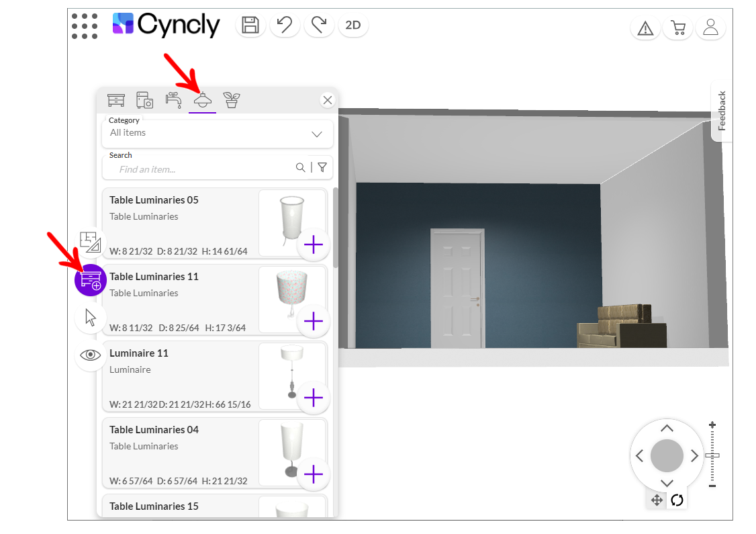756x534 pixels.
Task: Close the catalog panel
Action: [x=328, y=100]
